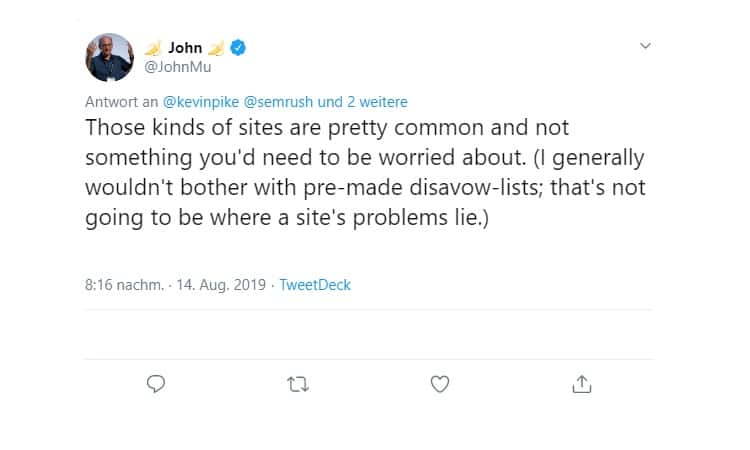Click the tweet text about disavow-lists

pos(365,173)
